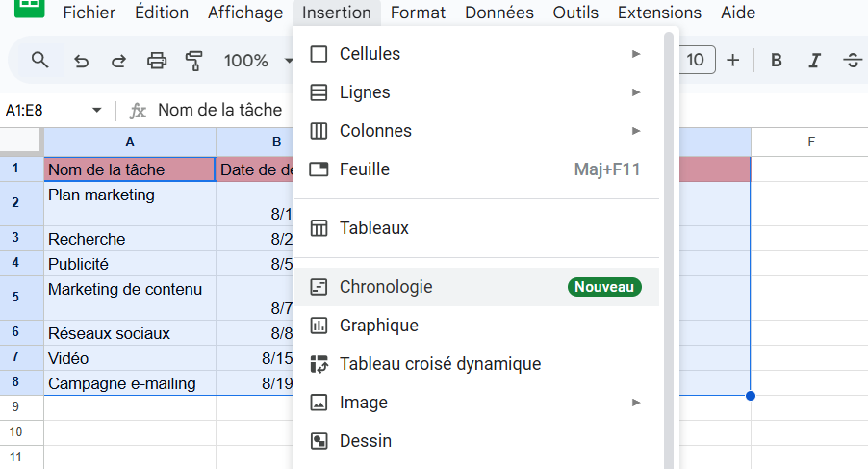The width and height of the screenshot is (868, 469).
Task: Click the search magnifier icon in toolbar
Action: 39,60
